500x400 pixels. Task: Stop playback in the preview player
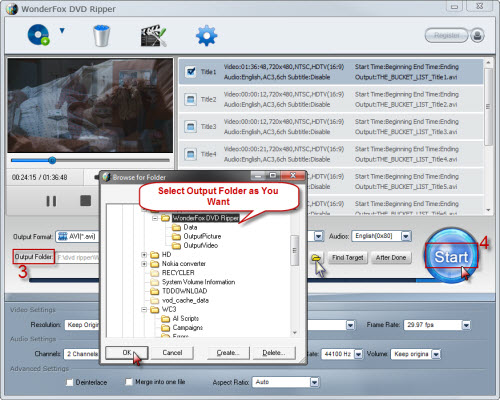[86, 201]
